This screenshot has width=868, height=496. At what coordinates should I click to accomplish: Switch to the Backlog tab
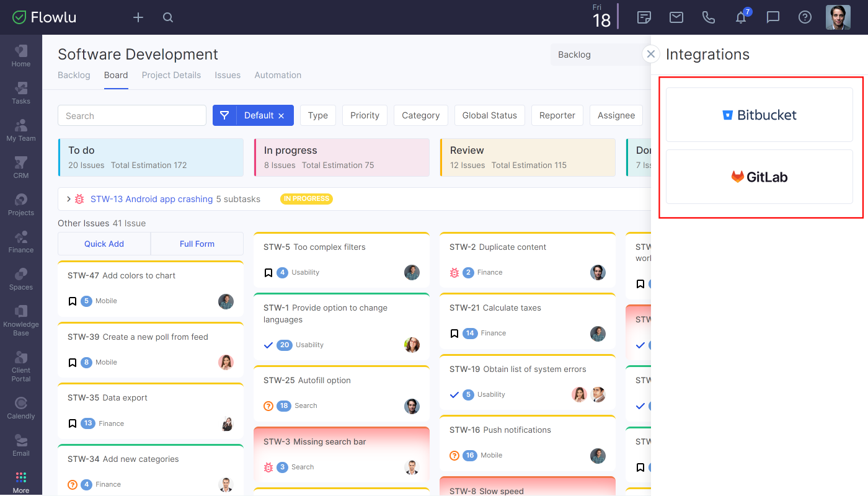[74, 75]
